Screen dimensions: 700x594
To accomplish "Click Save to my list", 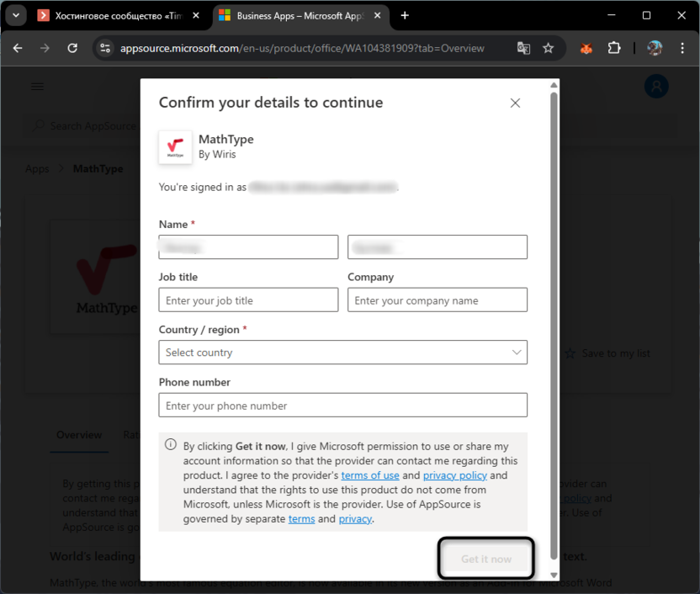I will 608,353.
